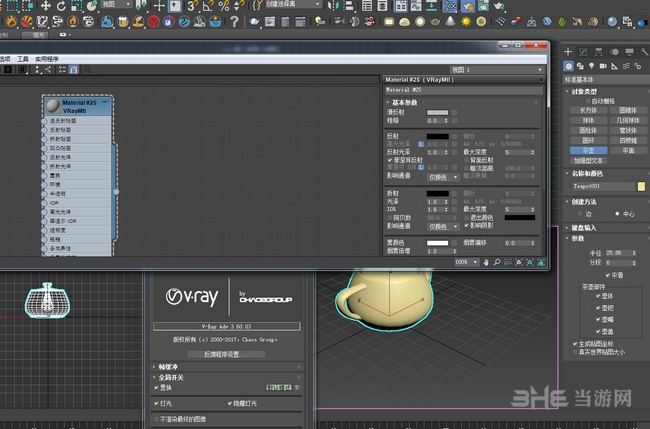Toggle the 生成贴图坐标 checkbox
This screenshot has width=650, height=429.
click(x=575, y=344)
